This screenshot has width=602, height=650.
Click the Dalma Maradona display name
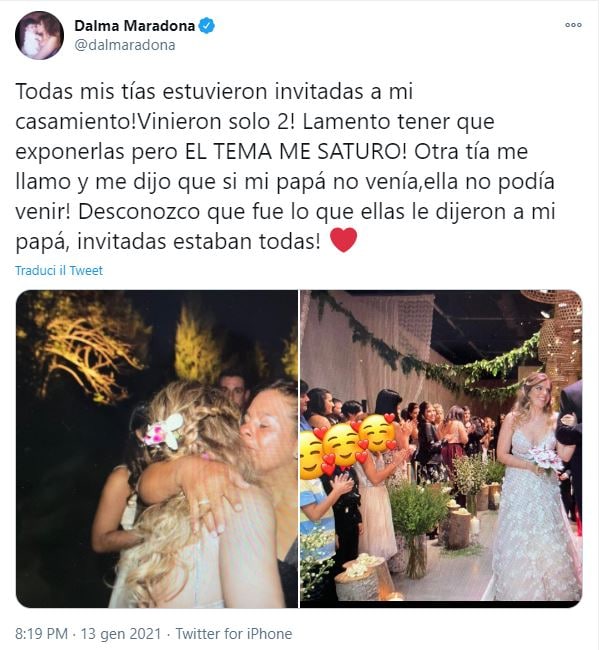(x=134, y=26)
